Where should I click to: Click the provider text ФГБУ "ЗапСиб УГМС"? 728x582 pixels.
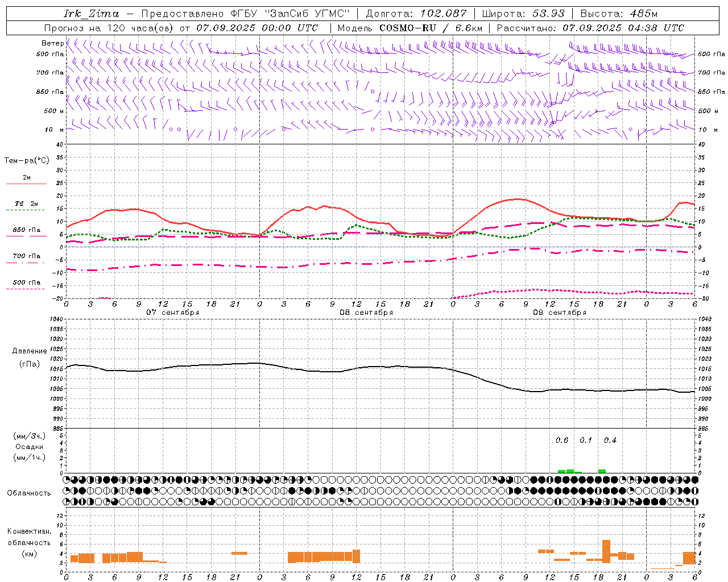(x=289, y=14)
